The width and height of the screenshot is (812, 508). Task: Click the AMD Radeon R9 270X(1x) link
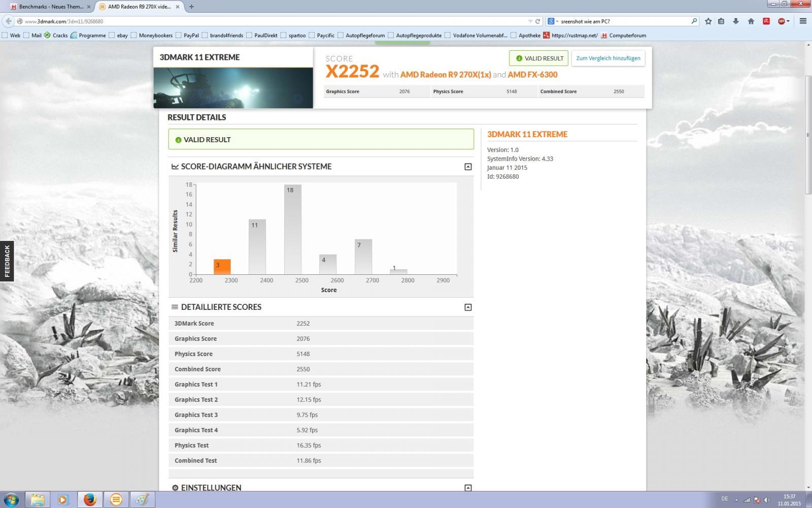[x=446, y=75]
